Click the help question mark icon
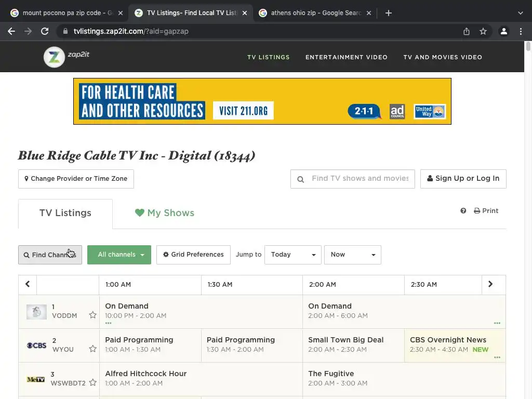Screen dimensions: 532x399 click(x=463, y=211)
